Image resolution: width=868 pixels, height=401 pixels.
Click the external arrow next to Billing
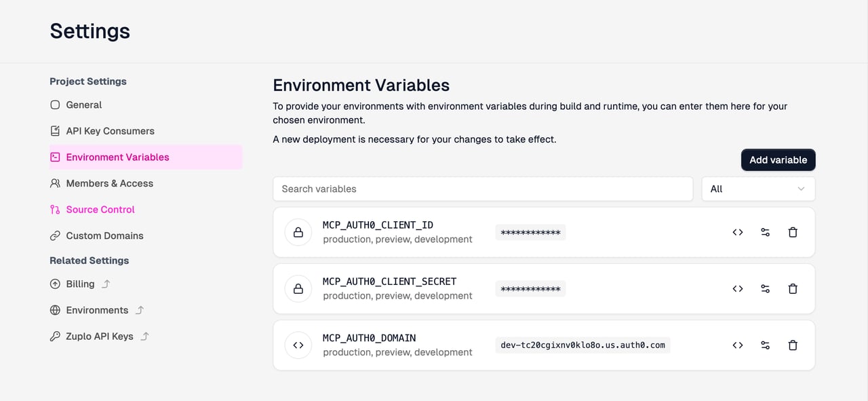point(106,284)
